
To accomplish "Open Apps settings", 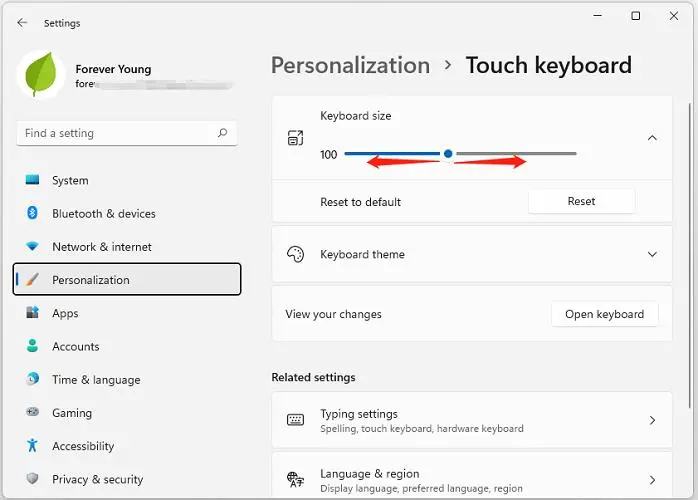I will point(127,313).
